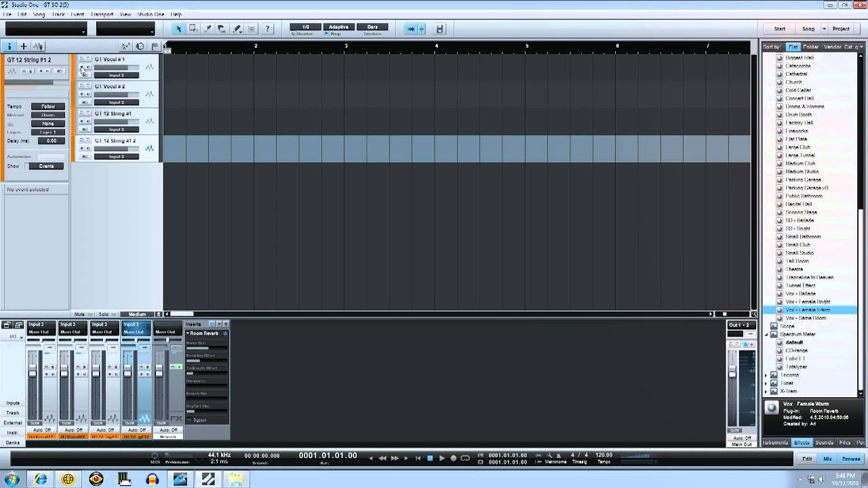Collapse the Spectrum Meter folder
Image resolution: width=868 pixels, height=488 pixels.
766,334
